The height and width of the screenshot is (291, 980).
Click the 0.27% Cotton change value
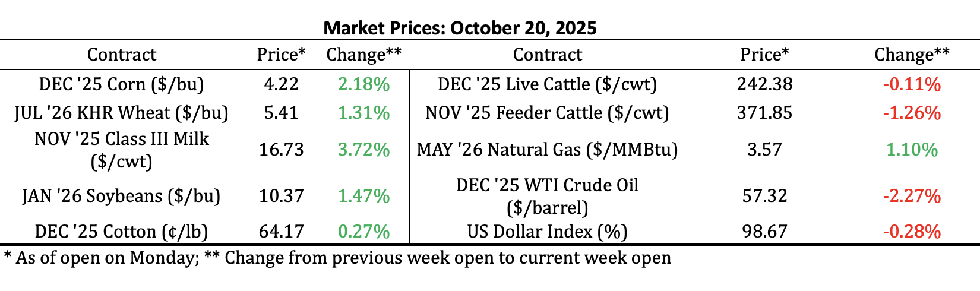364,231
